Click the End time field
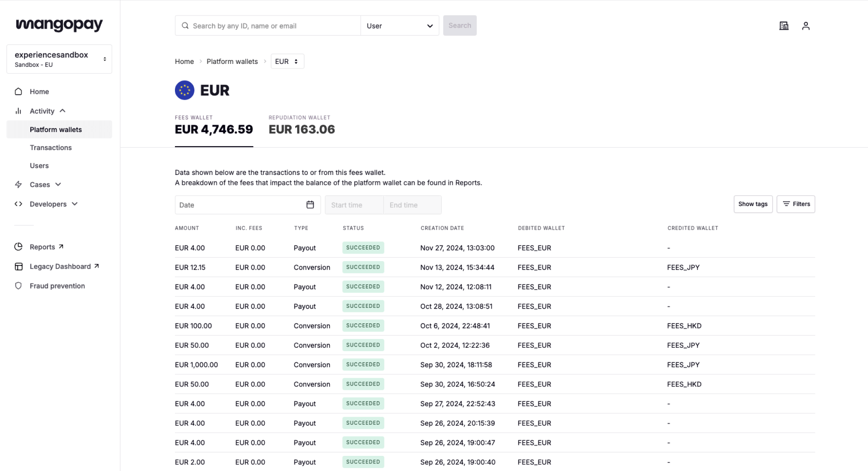Viewport: 868px width, 471px height. [412, 205]
